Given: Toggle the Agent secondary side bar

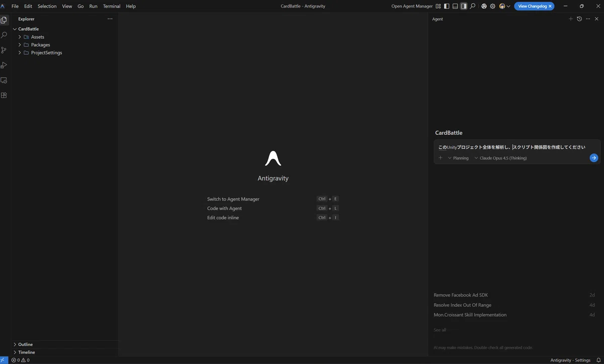Looking at the screenshot, I should [x=464, y=6].
